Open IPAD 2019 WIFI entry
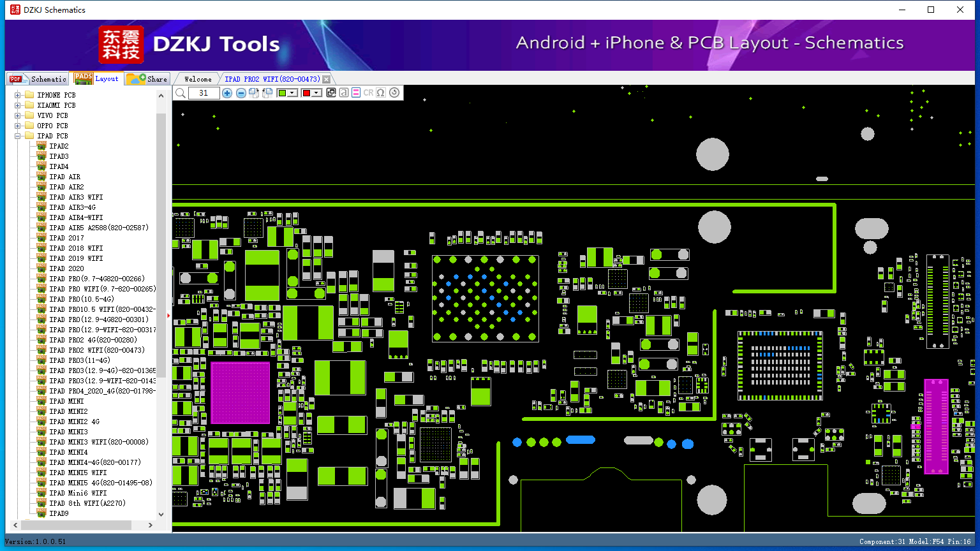This screenshot has width=980, height=551. click(76, 258)
